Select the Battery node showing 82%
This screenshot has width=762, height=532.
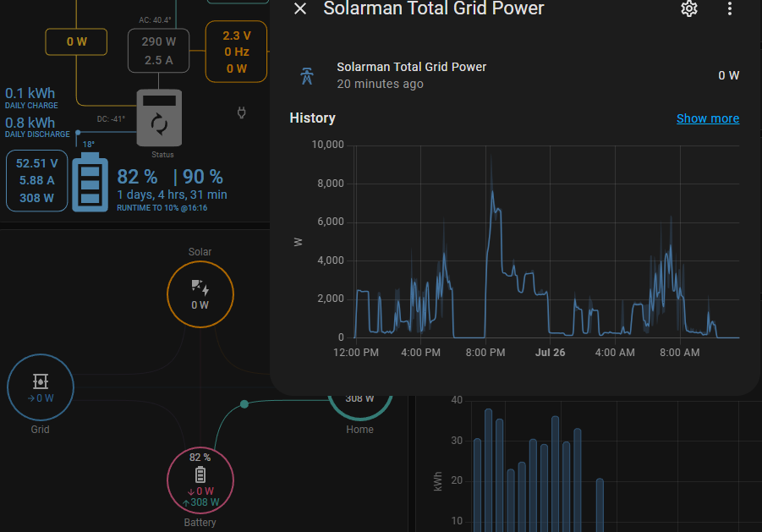[200, 480]
